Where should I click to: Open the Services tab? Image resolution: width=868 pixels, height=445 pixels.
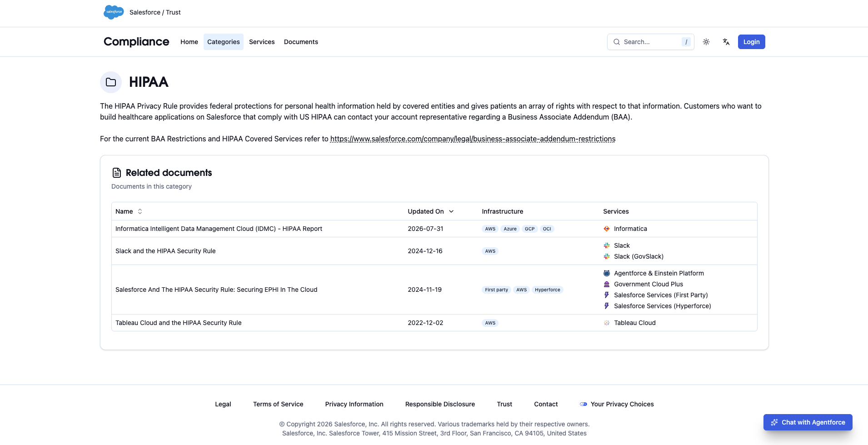coord(262,42)
